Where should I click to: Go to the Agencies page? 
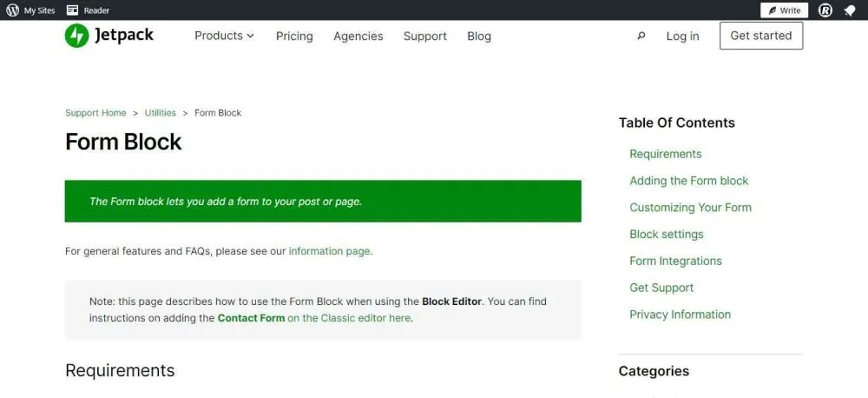pyautogui.click(x=358, y=36)
